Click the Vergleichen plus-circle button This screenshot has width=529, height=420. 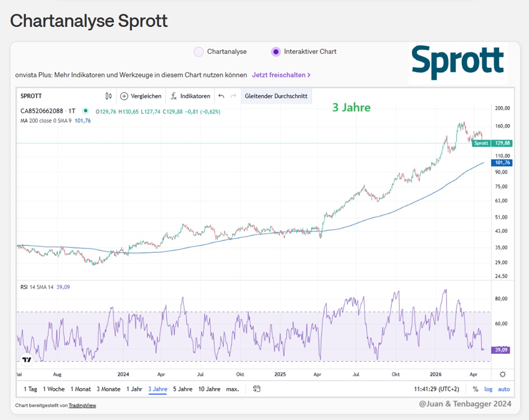coord(141,96)
